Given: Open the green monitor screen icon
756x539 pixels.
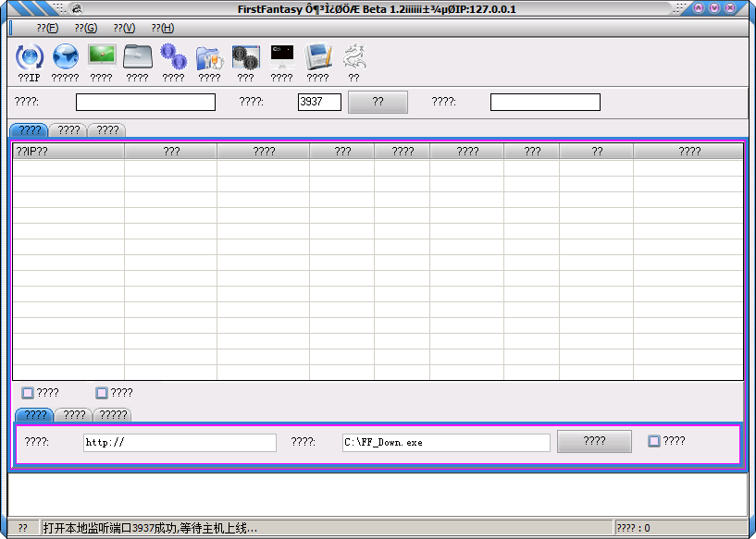Looking at the screenshot, I should pyautogui.click(x=101, y=57).
